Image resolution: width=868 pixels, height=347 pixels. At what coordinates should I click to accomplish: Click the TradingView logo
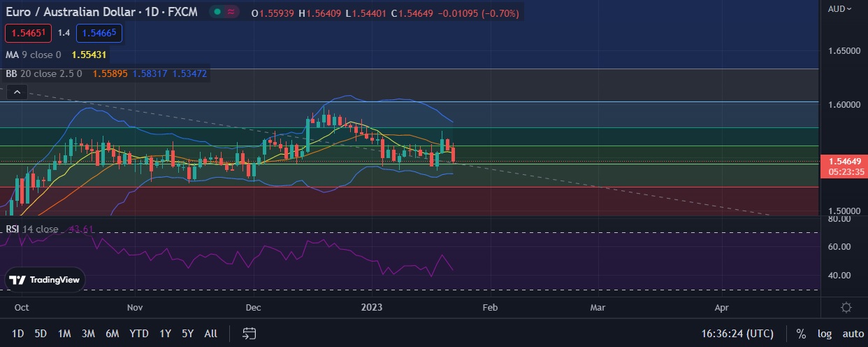pyautogui.click(x=45, y=280)
